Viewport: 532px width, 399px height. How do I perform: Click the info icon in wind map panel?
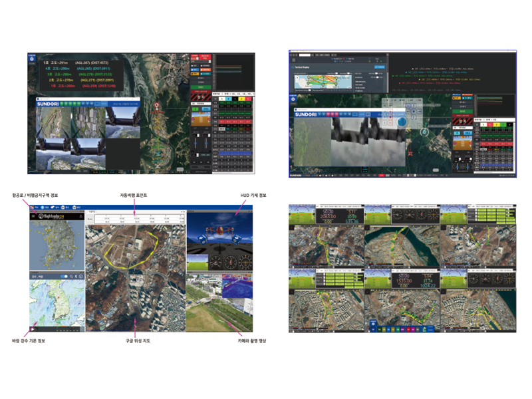tap(79, 275)
